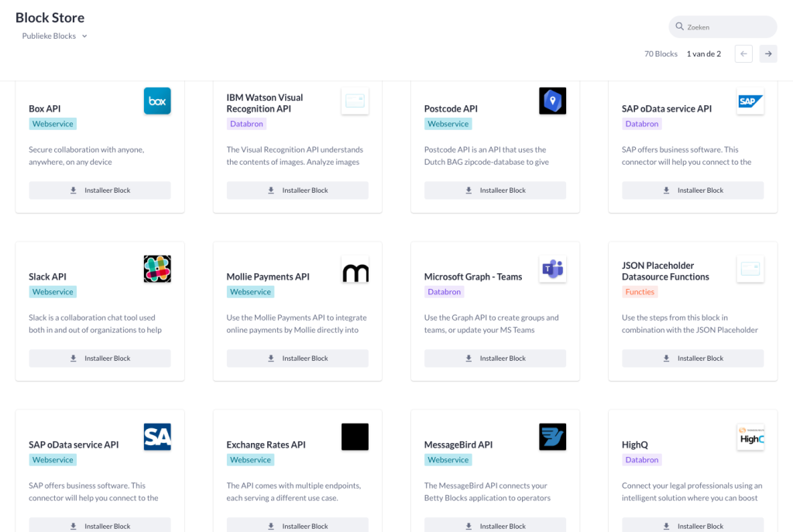Viewport: 793px width, 532px height.
Task: Install the Box API block
Action: pyautogui.click(x=100, y=190)
